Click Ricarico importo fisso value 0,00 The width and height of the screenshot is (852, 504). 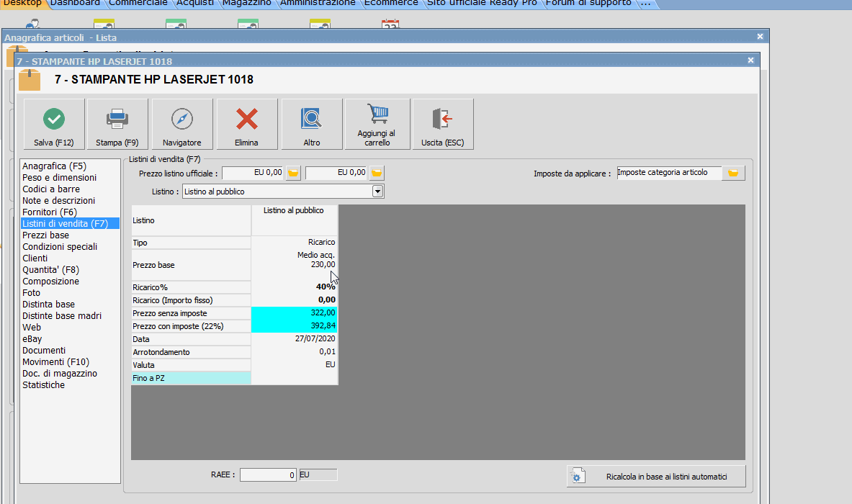pyautogui.click(x=294, y=300)
